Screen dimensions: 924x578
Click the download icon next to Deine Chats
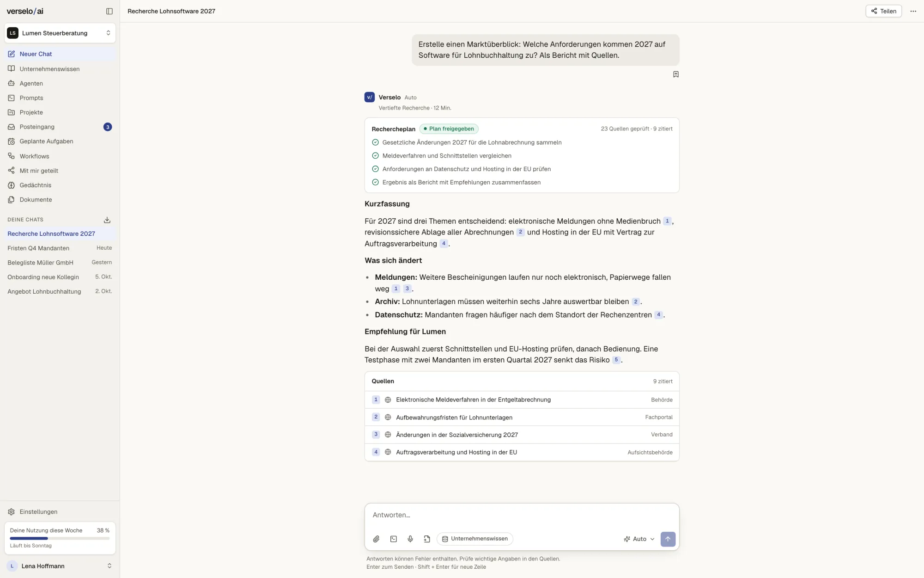[x=107, y=220]
